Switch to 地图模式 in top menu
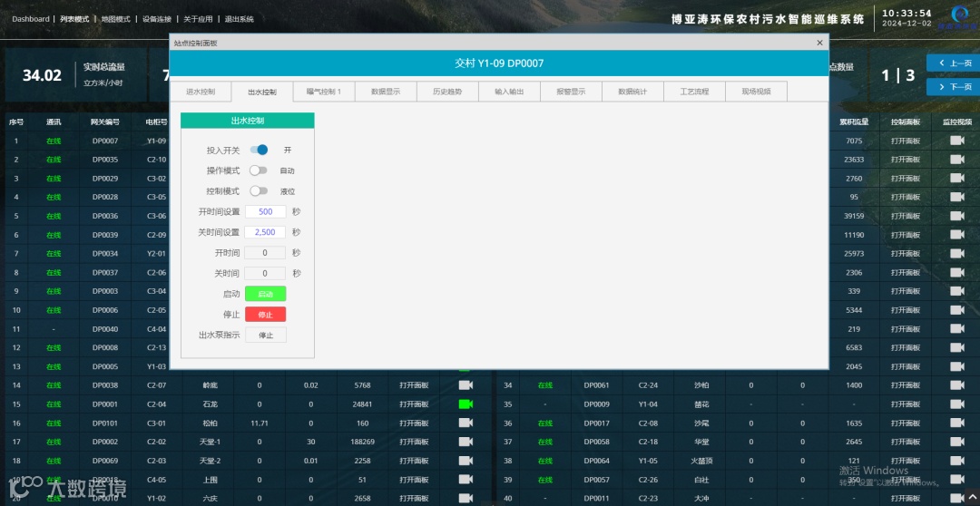980x506 pixels. 115,19
